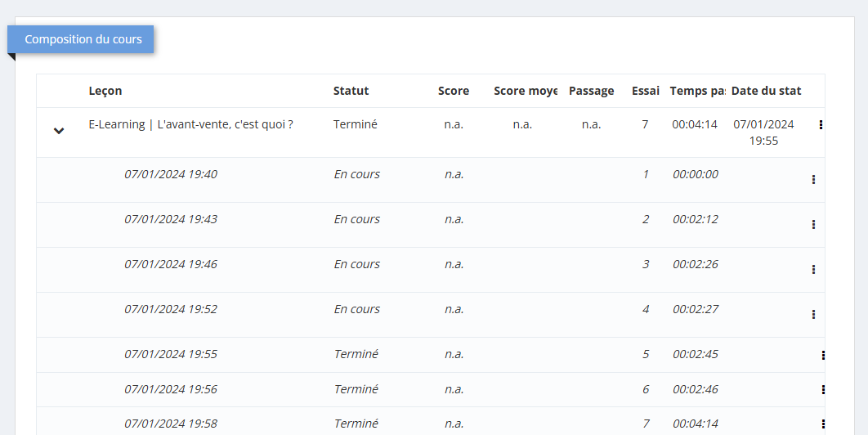Viewport: 868px width, 435px height.
Task: Click the Composition du cours tab label
Action: tap(83, 39)
